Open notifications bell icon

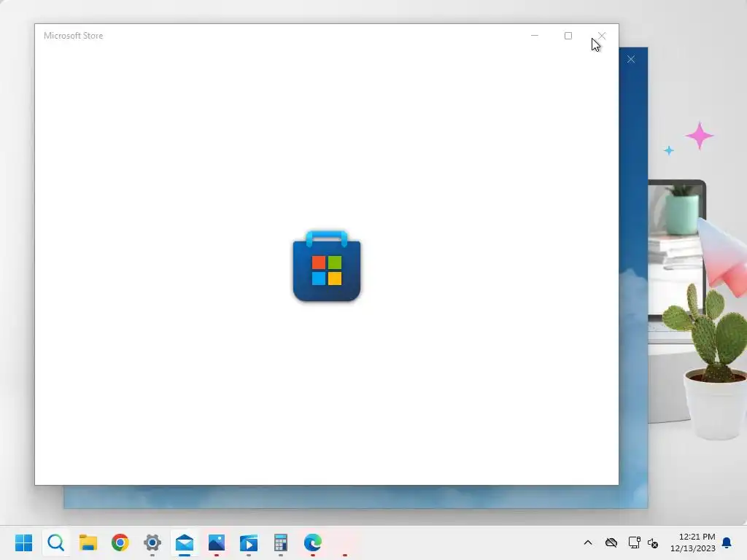[x=727, y=542]
